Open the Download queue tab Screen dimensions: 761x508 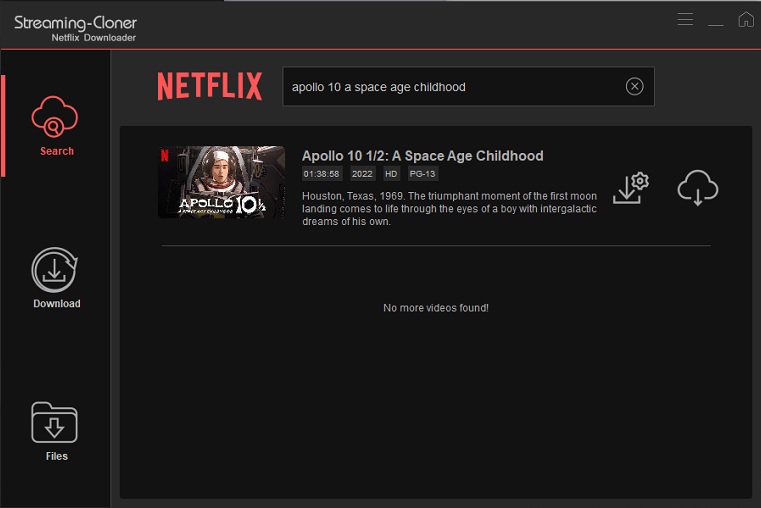click(55, 278)
